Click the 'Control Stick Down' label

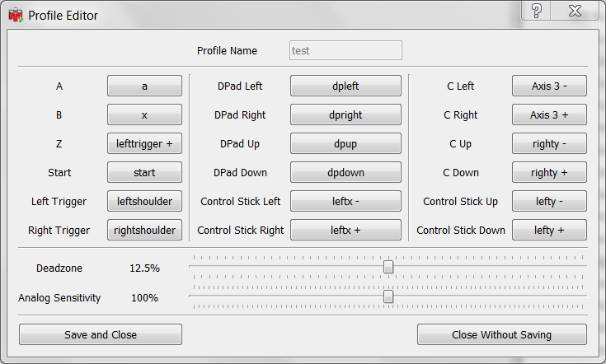461,230
